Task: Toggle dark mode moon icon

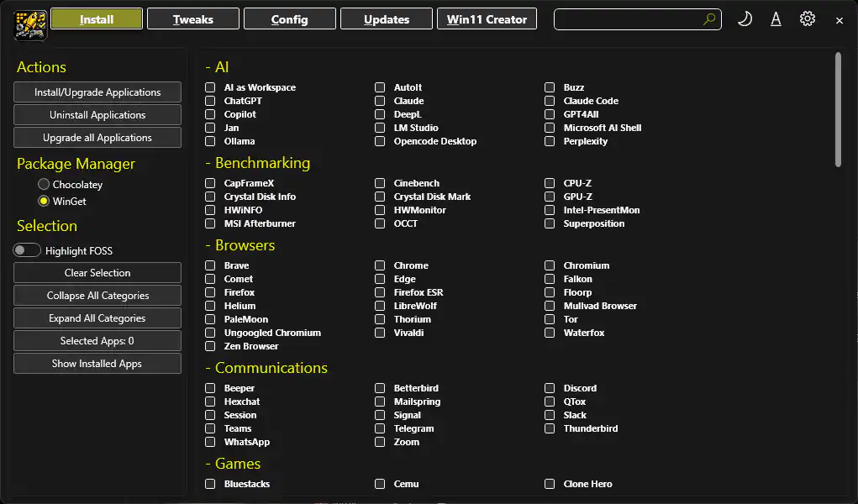Action: (x=745, y=19)
